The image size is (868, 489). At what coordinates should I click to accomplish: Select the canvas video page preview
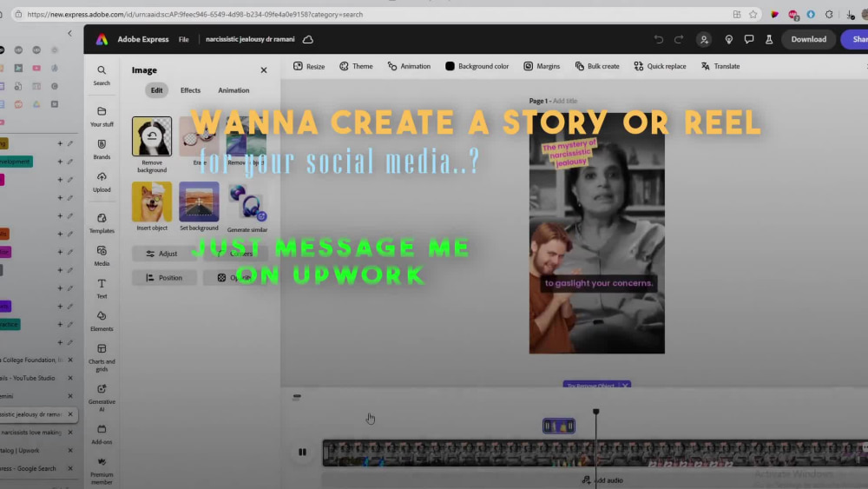click(x=597, y=233)
